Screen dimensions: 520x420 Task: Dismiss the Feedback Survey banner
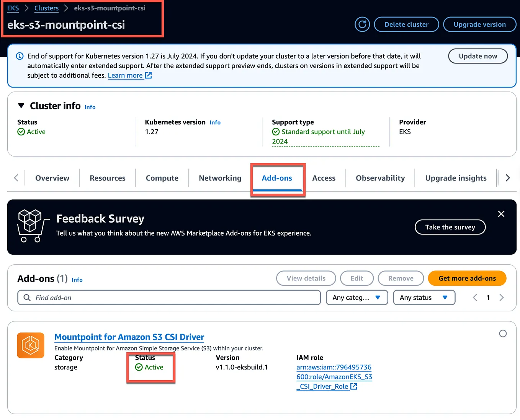[x=501, y=214]
